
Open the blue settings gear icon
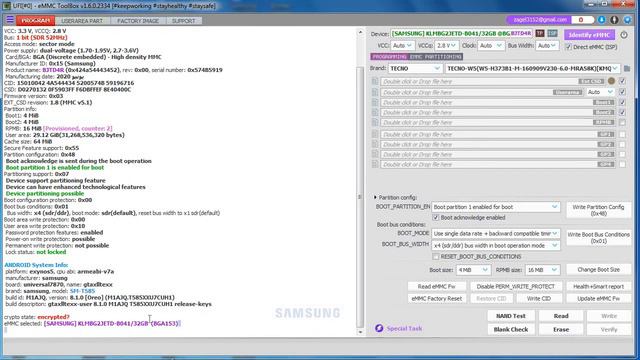click(x=627, y=20)
